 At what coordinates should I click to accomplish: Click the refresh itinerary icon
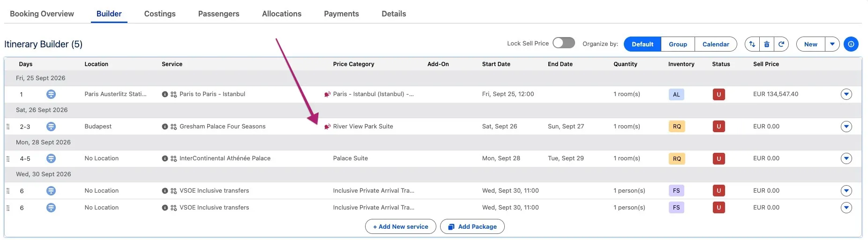(x=781, y=44)
